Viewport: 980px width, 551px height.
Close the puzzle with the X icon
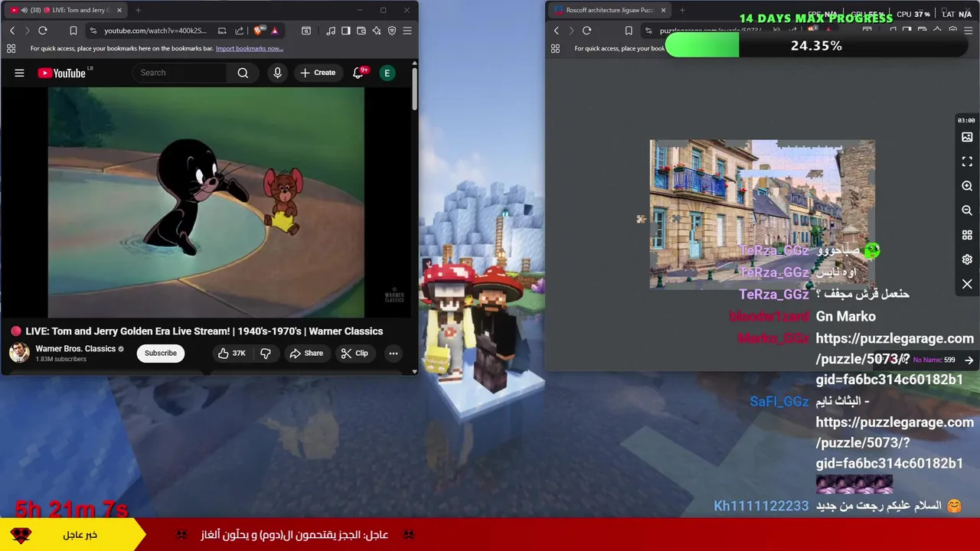point(967,284)
